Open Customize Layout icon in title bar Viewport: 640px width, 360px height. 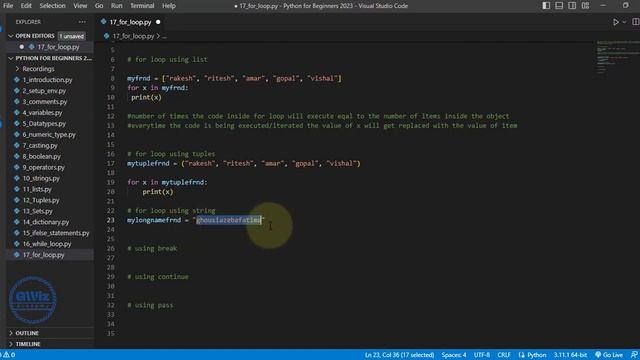point(585,6)
